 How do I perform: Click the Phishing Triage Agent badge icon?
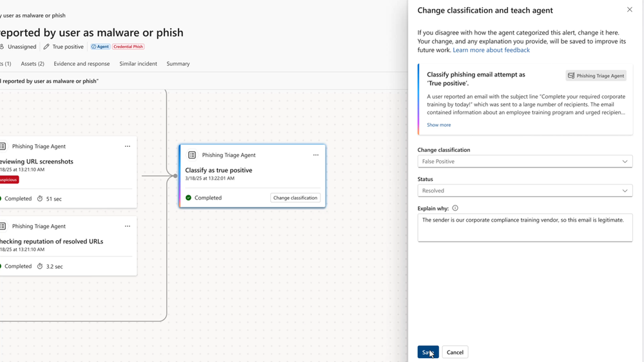tap(571, 76)
